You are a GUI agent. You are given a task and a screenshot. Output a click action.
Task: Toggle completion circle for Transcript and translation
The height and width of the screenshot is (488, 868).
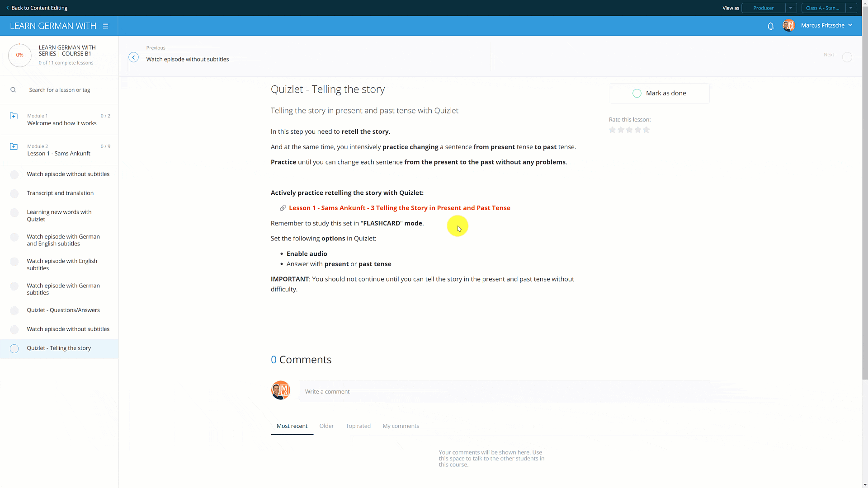[x=14, y=193]
